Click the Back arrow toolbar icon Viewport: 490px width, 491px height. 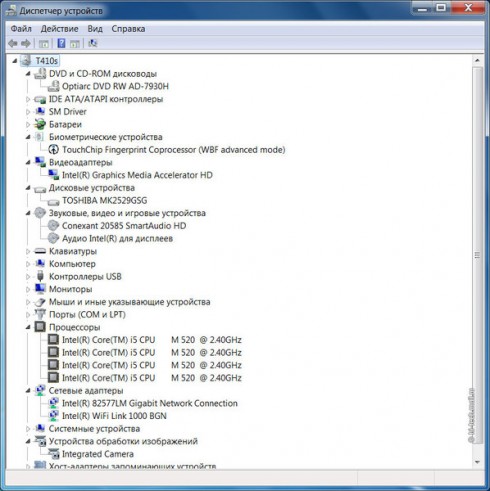click(13, 43)
